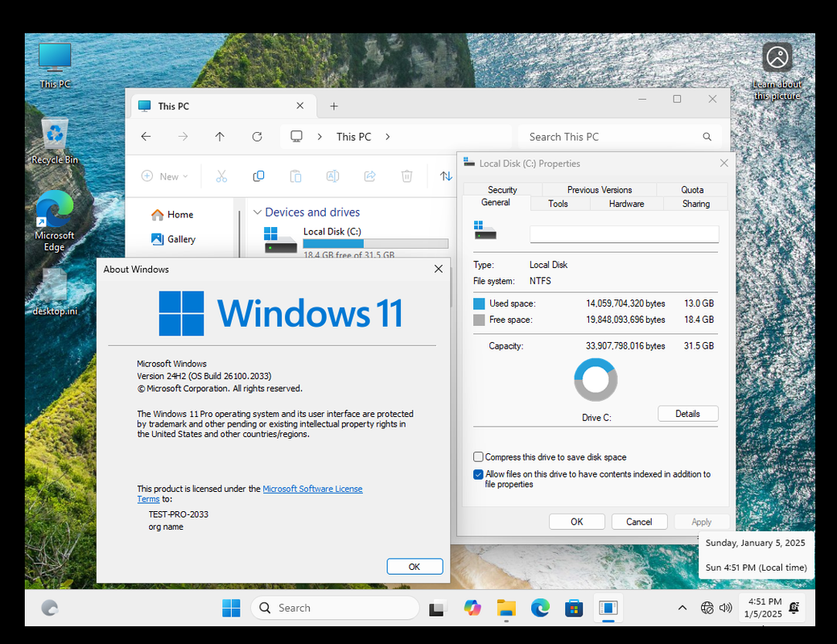Click the drive label input field
Screen dimensions: 837x644
tap(624, 234)
